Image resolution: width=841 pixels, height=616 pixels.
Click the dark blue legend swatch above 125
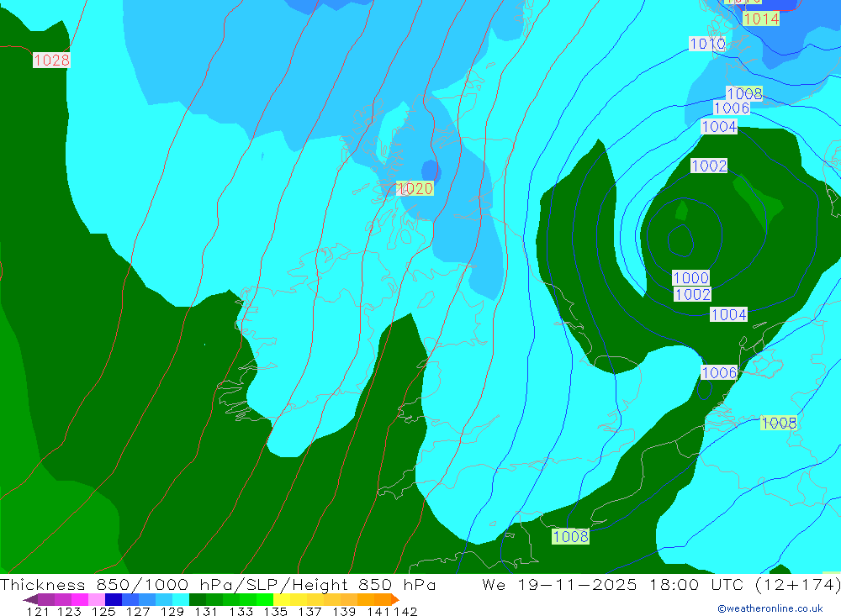coord(114,599)
